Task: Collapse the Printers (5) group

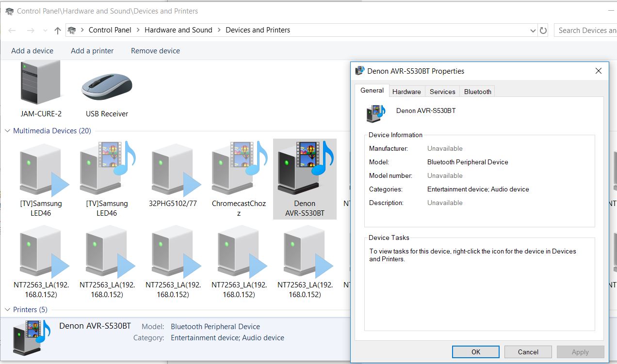Action: [x=8, y=310]
